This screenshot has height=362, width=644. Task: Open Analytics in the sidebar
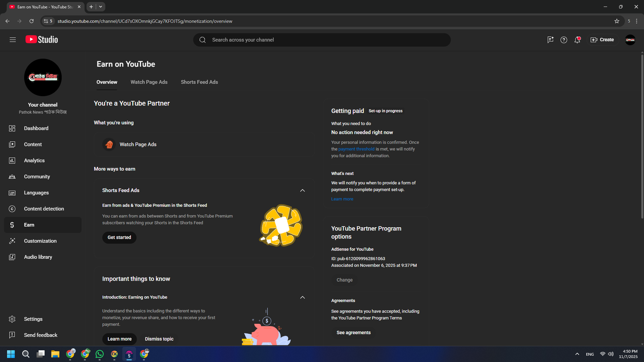[x=43, y=160]
